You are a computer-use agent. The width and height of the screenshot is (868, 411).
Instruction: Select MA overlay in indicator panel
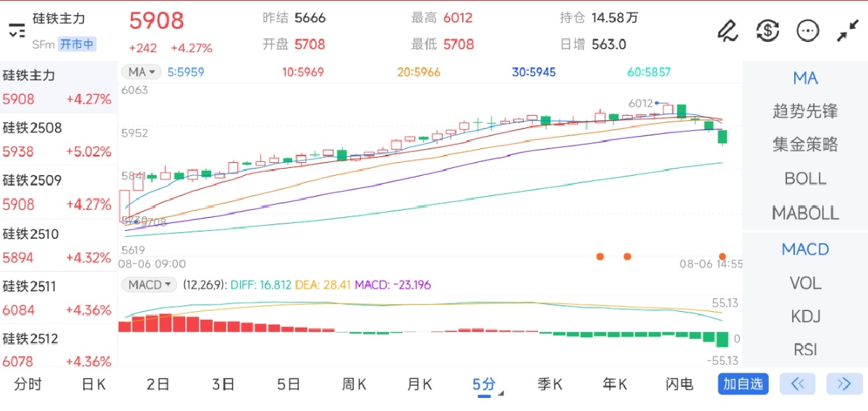point(805,78)
